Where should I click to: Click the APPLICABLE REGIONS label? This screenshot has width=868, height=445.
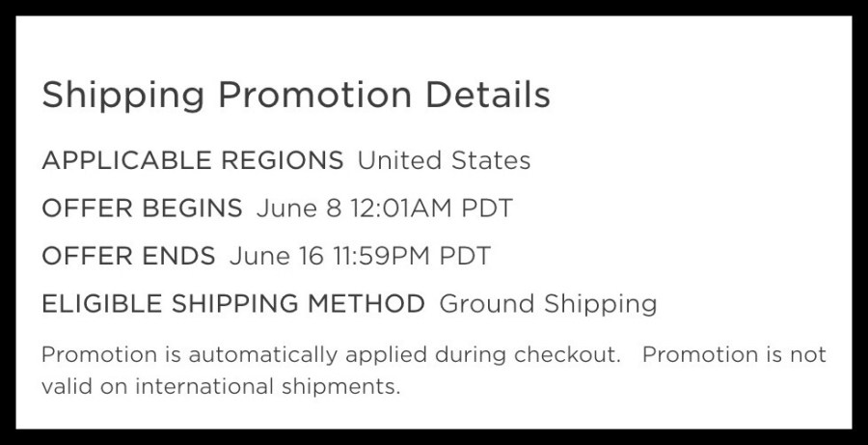(192, 160)
